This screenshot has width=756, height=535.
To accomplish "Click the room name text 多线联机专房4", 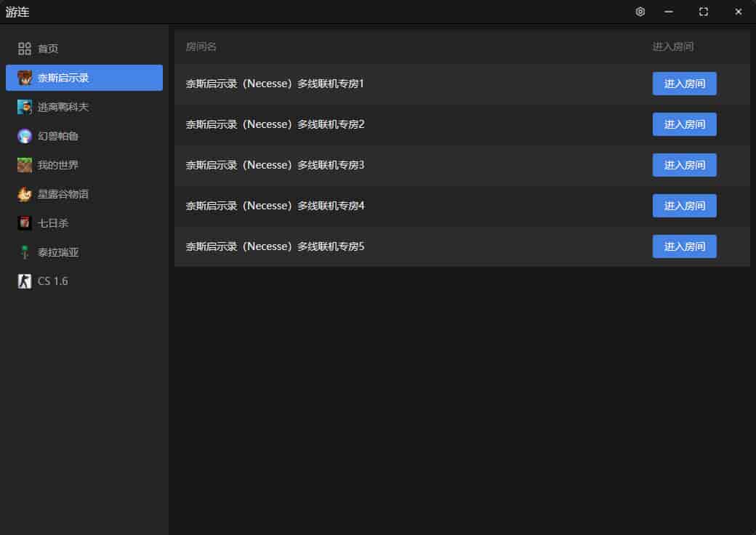I will 275,206.
